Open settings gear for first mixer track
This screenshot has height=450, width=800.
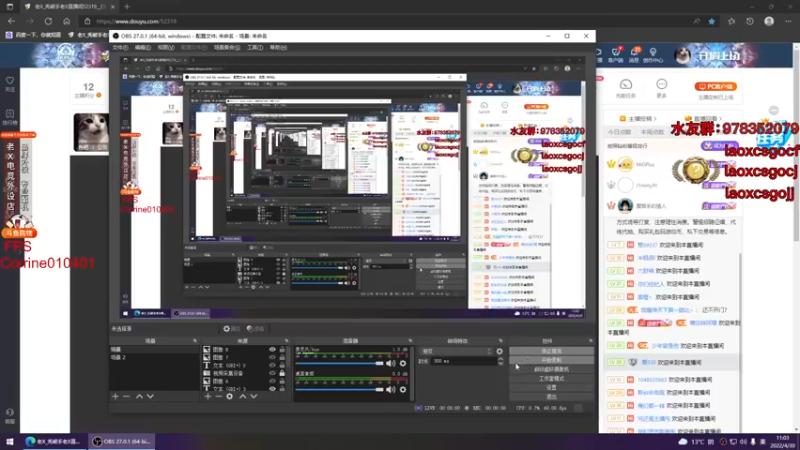pyautogui.click(x=403, y=363)
